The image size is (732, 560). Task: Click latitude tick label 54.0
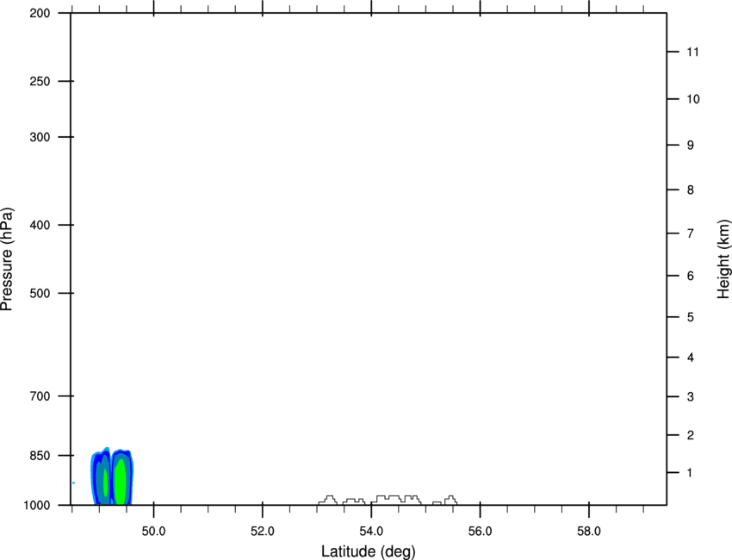click(371, 532)
